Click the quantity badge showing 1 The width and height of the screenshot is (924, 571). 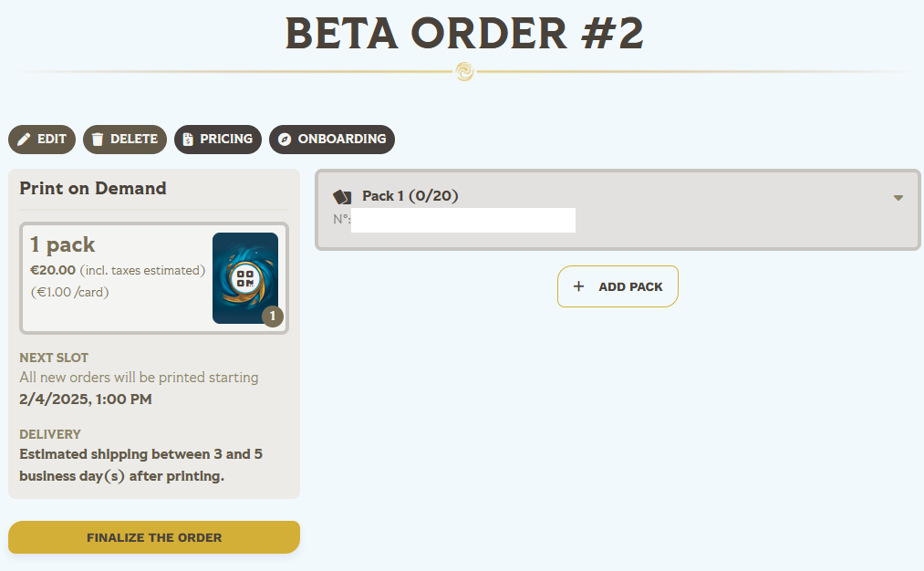coord(273,317)
